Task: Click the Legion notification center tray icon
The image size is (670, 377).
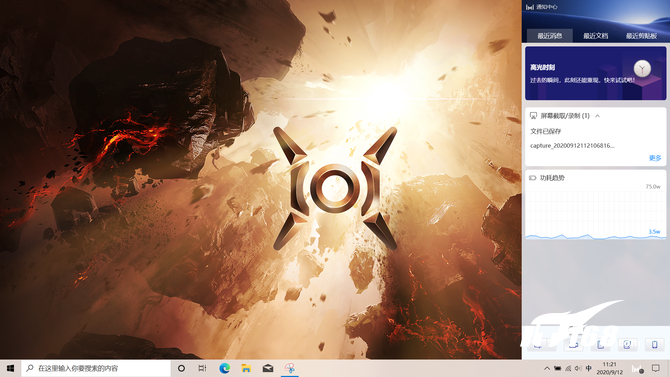Action: (638, 368)
